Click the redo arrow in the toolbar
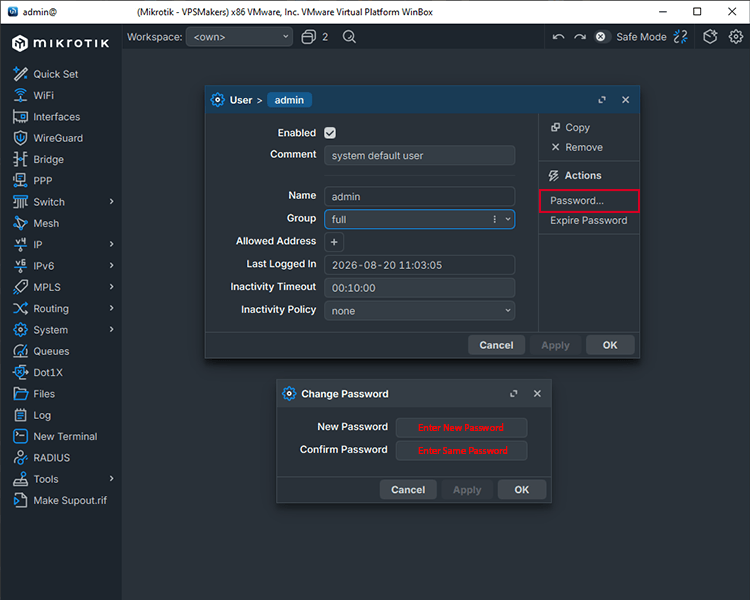Viewport: 750px width, 600px height. [x=580, y=37]
